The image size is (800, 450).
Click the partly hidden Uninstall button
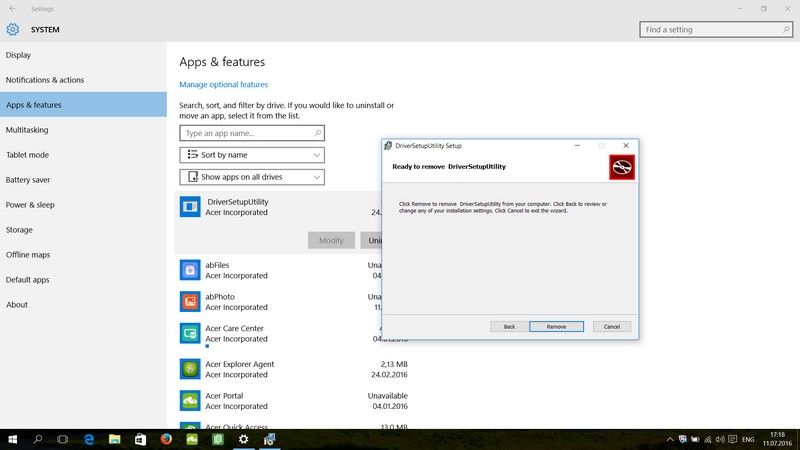371,240
